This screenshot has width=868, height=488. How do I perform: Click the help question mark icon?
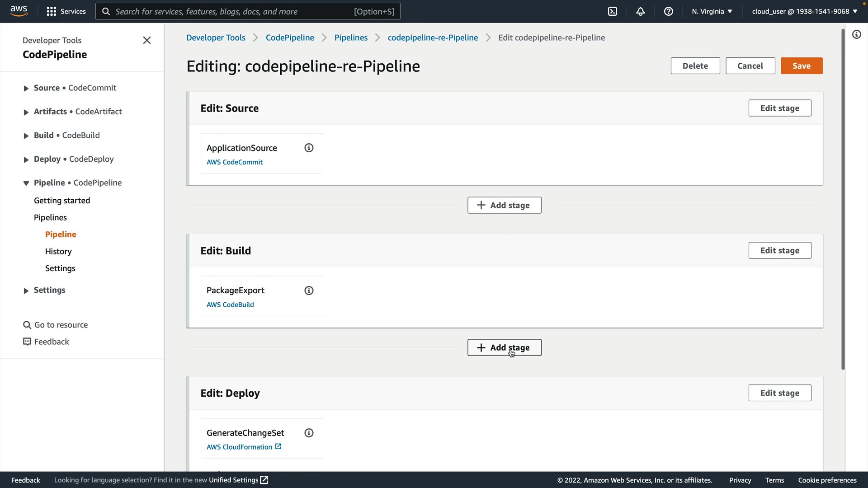tap(669, 11)
